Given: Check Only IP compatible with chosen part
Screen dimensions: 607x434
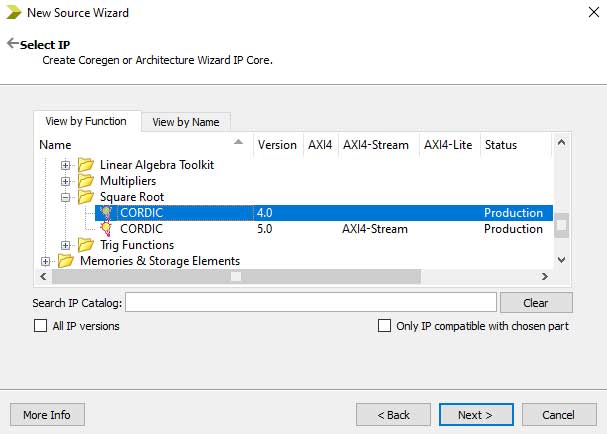Looking at the screenshot, I should (x=385, y=326).
